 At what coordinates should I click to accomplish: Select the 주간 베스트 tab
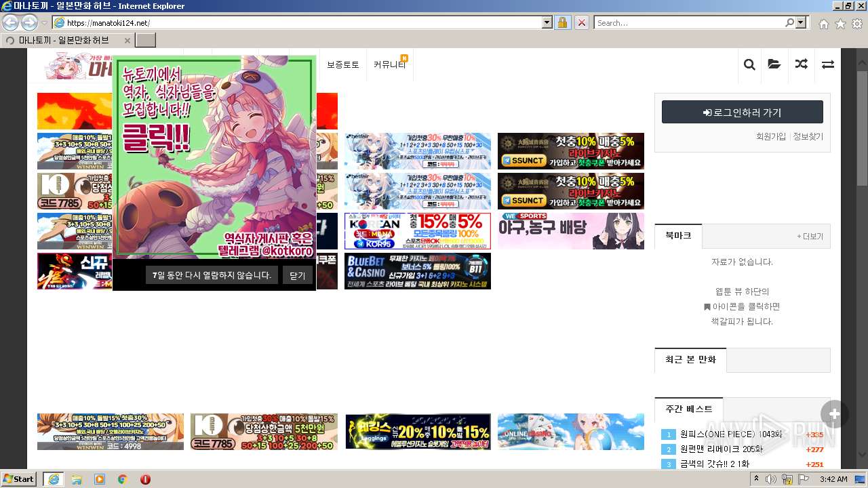point(689,409)
